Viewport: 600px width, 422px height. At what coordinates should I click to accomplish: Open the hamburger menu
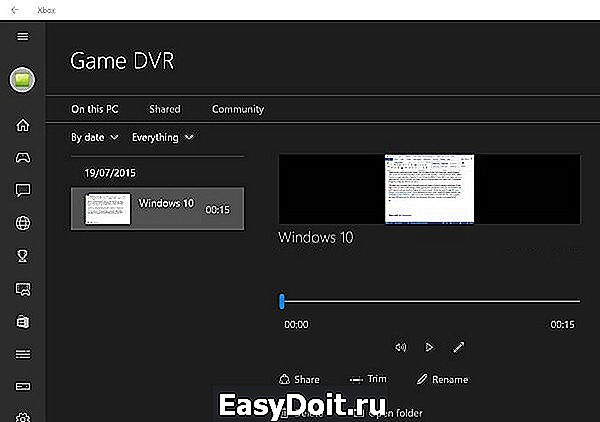(x=23, y=36)
